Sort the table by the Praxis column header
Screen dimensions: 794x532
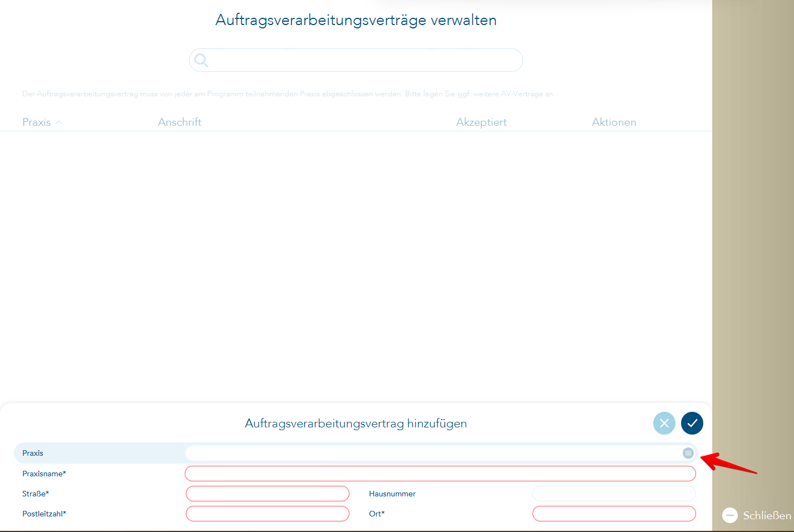pyautogui.click(x=36, y=122)
